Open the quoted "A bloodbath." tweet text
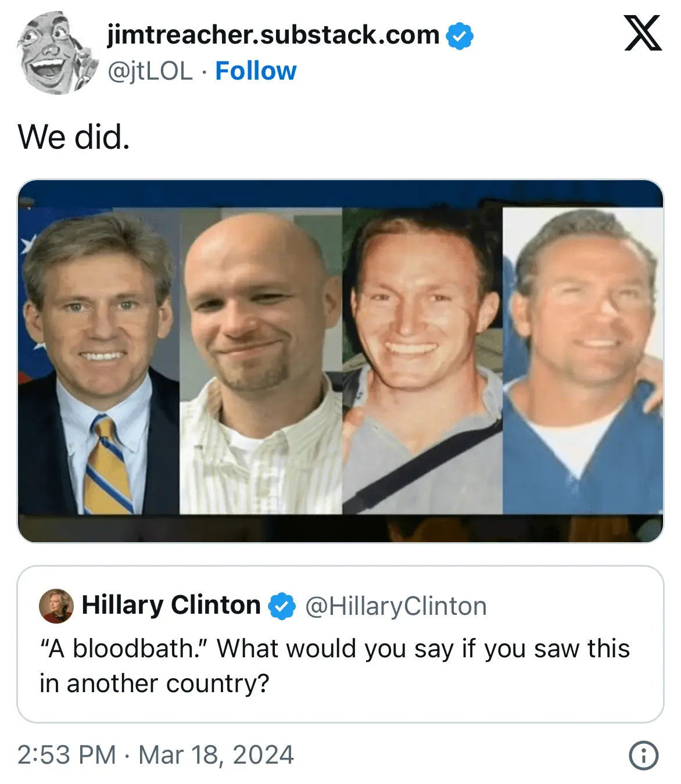This screenshot has width=681, height=784. (x=335, y=666)
